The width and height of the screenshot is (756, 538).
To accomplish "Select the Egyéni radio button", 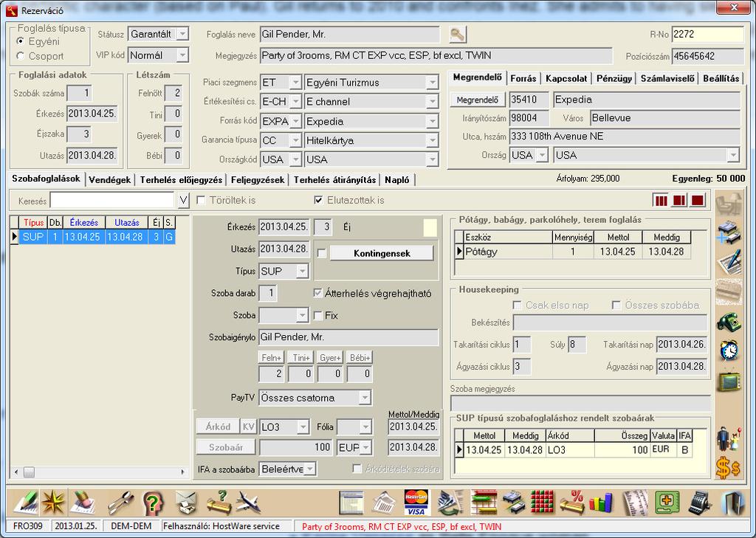I will (20, 41).
